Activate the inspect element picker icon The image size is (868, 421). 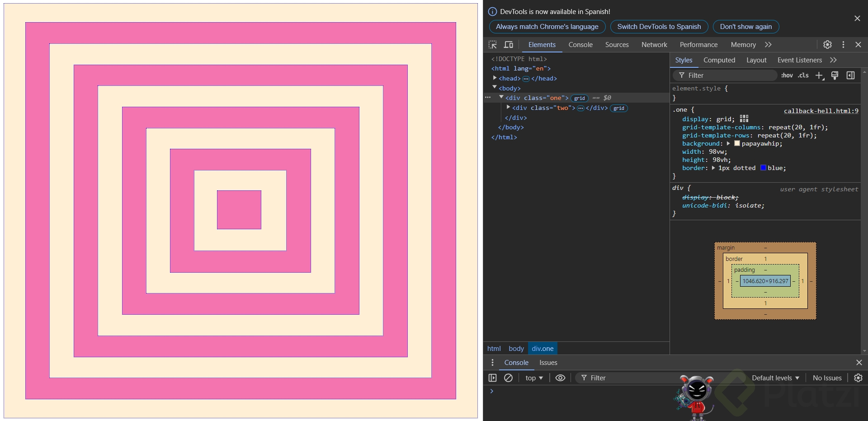click(493, 45)
